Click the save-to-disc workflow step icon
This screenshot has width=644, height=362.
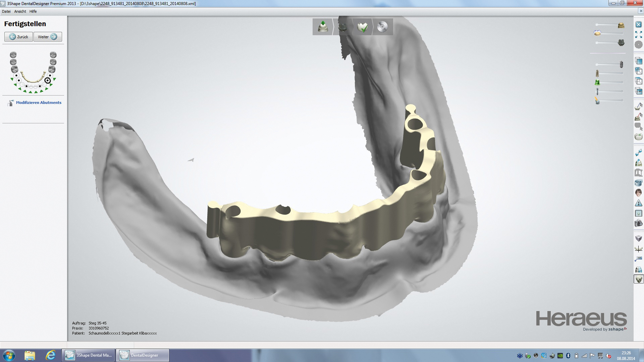pos(382,27)
